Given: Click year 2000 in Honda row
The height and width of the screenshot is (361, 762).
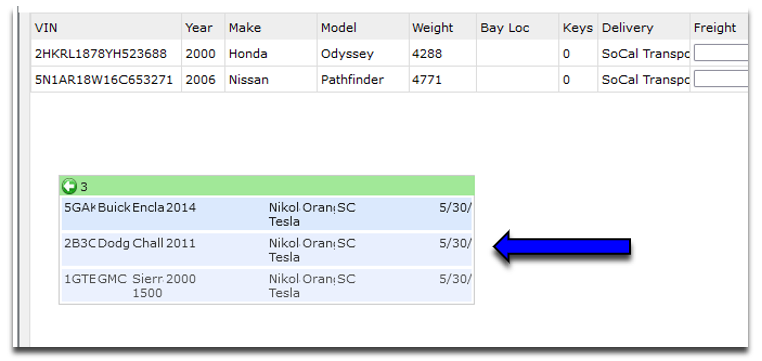Looking at the screenshot, I should pos(200,53).
